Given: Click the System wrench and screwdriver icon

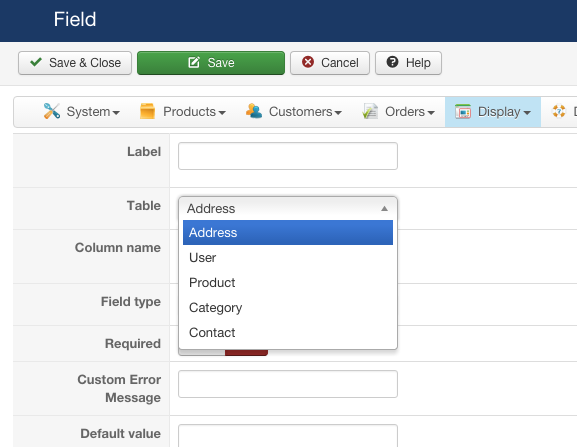Looking at the screenshot, I should pos(52,111).
